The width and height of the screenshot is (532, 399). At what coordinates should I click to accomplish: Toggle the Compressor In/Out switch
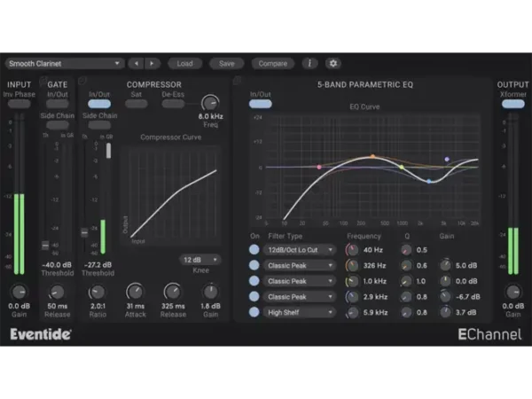[99, 104]
